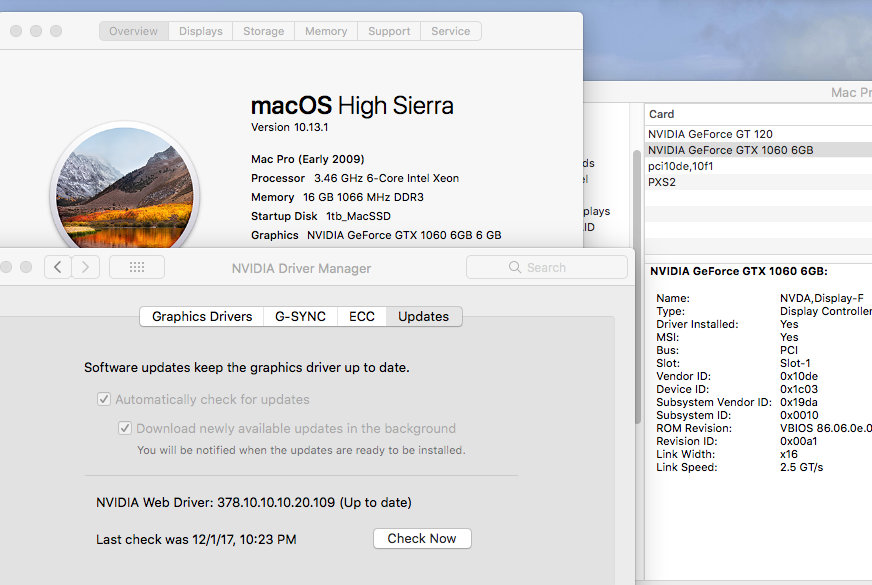Click the 1tb_MacSSD startup disk value
872x585 pixels.
(359, 216)
